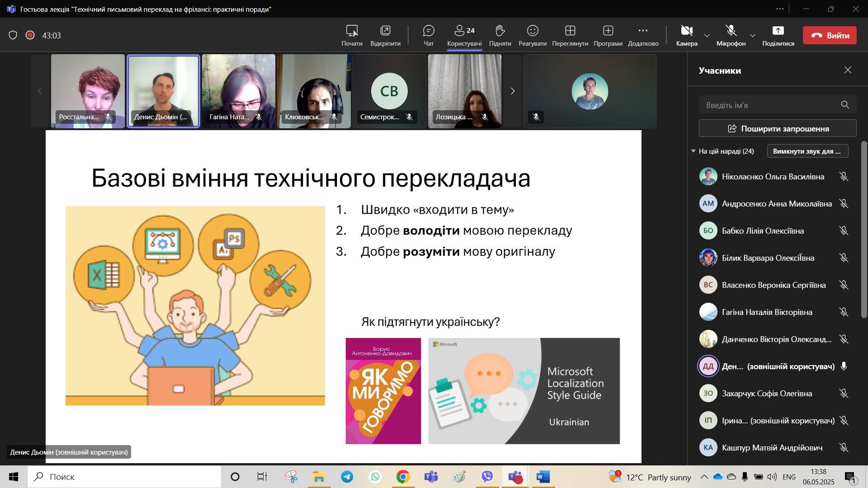Toggle the microphone for Бабко Лілія Олексіївна
Screen dimensions: 868x488
[x=844, y=231]
